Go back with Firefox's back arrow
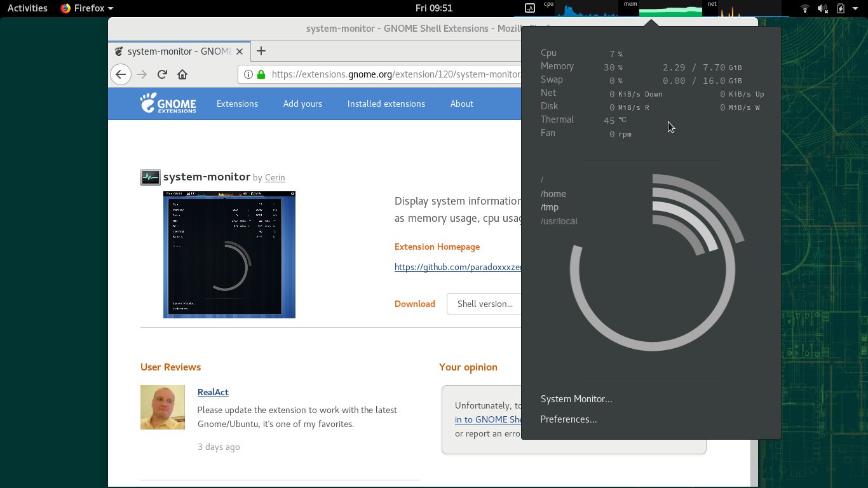This screenshot has height=488, width=868. 121,74
